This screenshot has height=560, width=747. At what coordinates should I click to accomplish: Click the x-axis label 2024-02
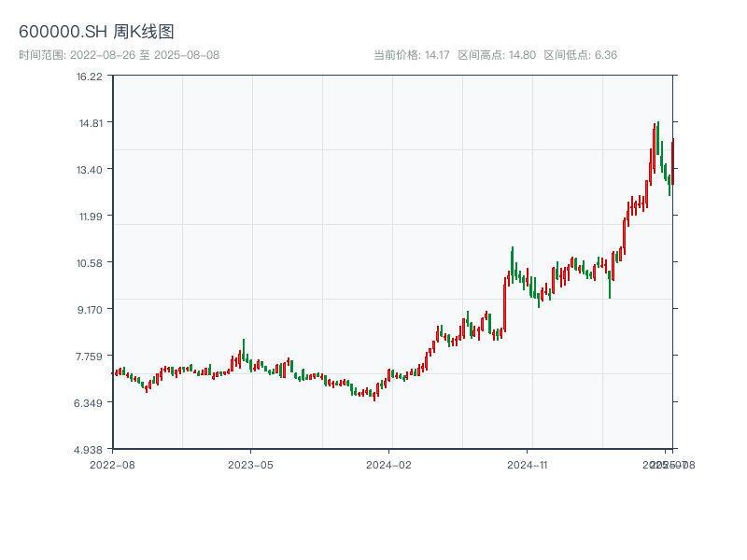[388, 465]
